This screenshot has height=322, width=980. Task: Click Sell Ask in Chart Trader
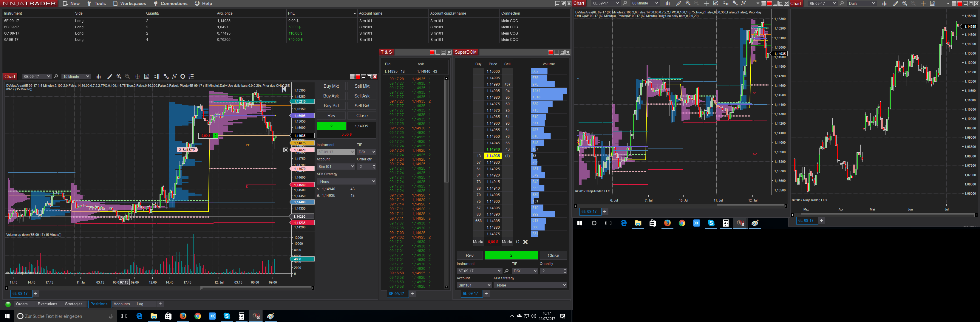pos(362,96)
